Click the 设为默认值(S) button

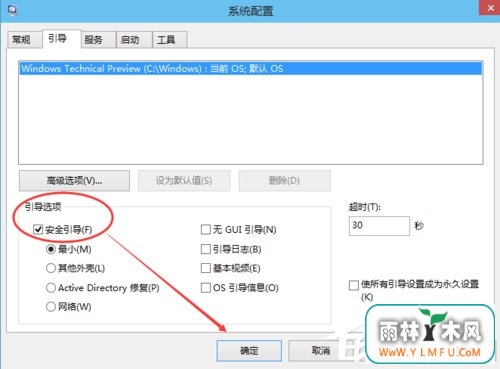coord(184,181)
